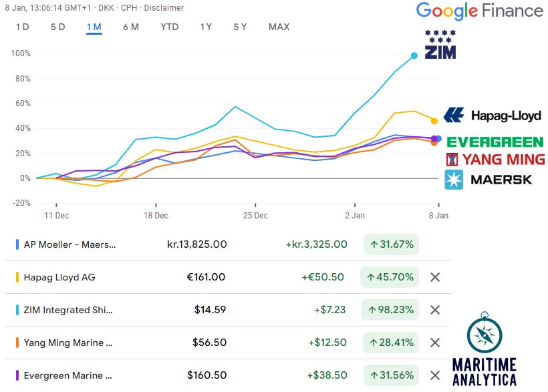Image resolution: width=548 pixels, height=392 pixels.
Task: Click the Hapag-Lloyd logo icon
Action: (x=454, y=115)
